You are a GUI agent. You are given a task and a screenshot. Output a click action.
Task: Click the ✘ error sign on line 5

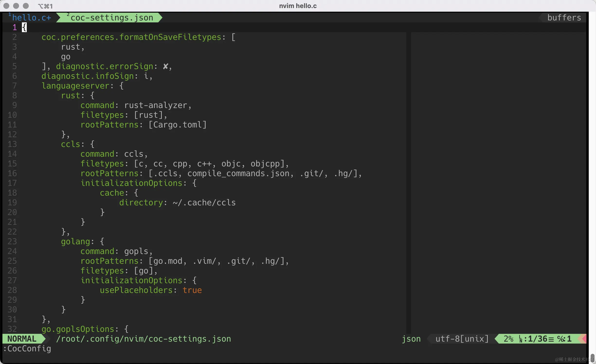pyautogui.click(x=165, y=66)
